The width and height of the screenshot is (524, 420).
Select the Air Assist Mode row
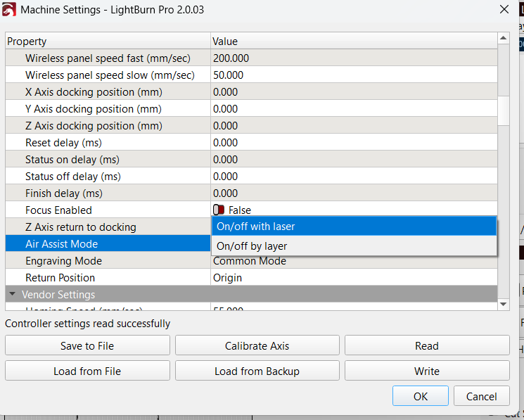[108, 244]
